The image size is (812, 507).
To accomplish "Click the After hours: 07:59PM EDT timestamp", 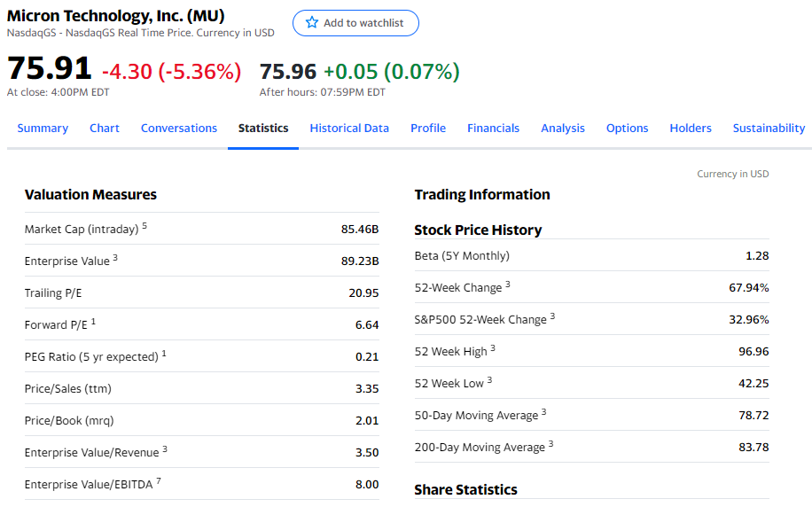I will click(322, 92).
